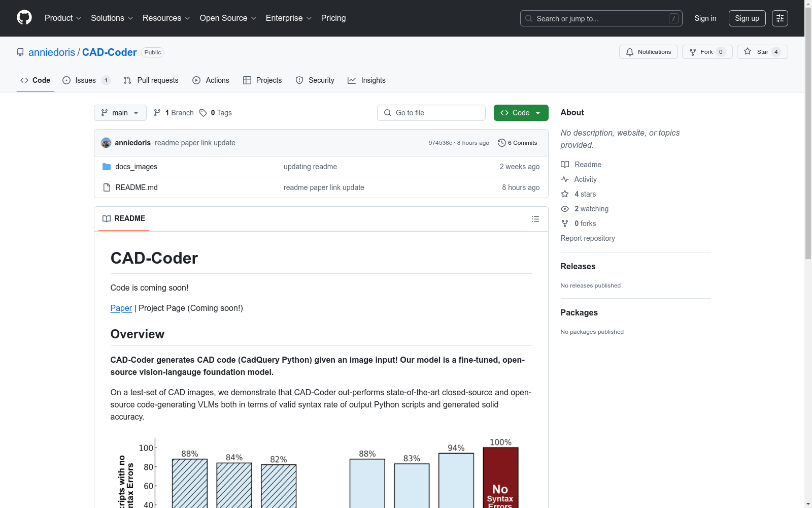The width and height of the screenshot is (812, 508).
Task: Click the anniedoris avatar image
Action: [x=106, y=143]
